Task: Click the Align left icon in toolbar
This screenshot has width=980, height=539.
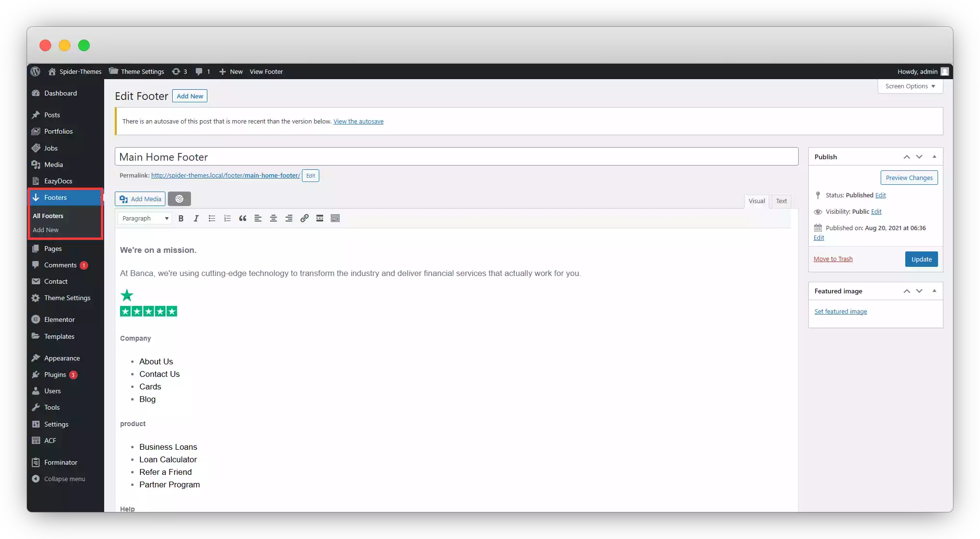Action: (x=258, y=218)
